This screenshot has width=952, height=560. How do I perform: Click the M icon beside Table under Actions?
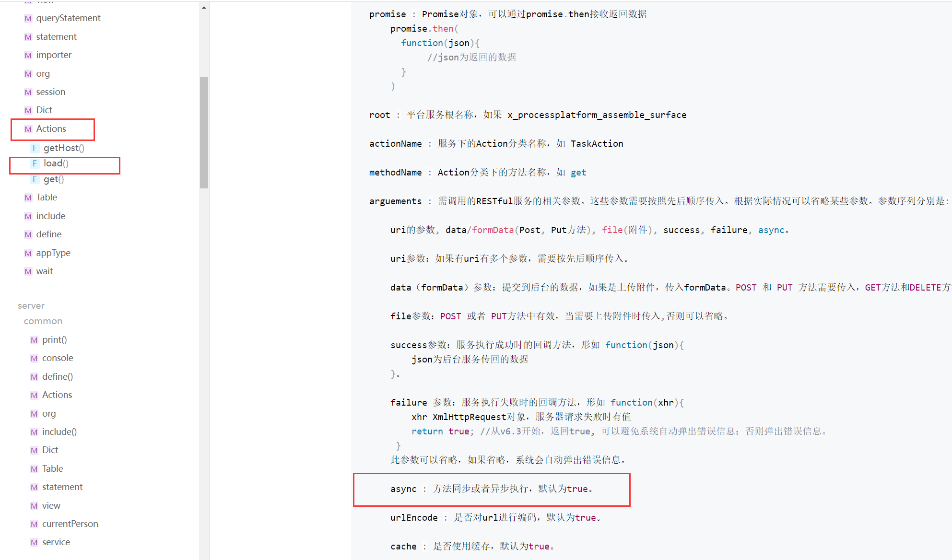pyautogui.click(x=28, y=198)
